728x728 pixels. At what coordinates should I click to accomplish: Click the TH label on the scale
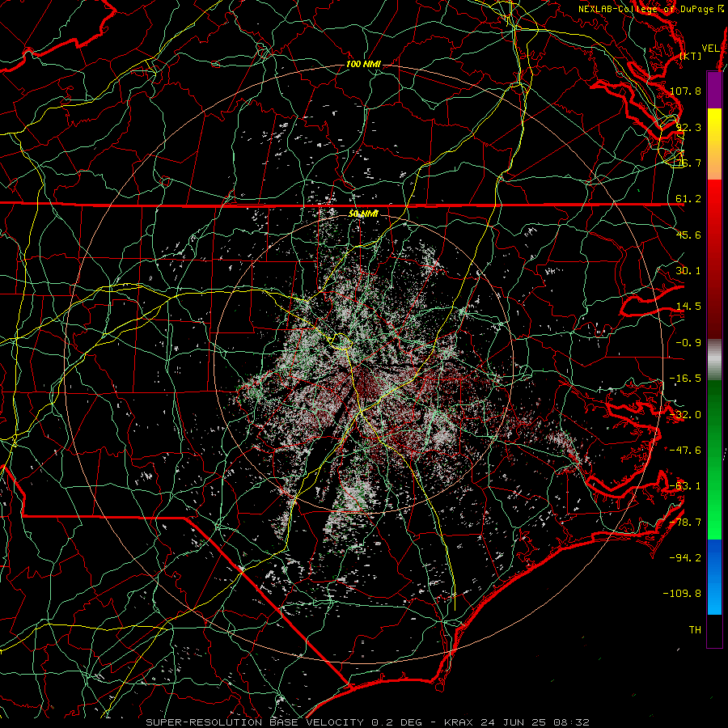[x=695, y=630]
